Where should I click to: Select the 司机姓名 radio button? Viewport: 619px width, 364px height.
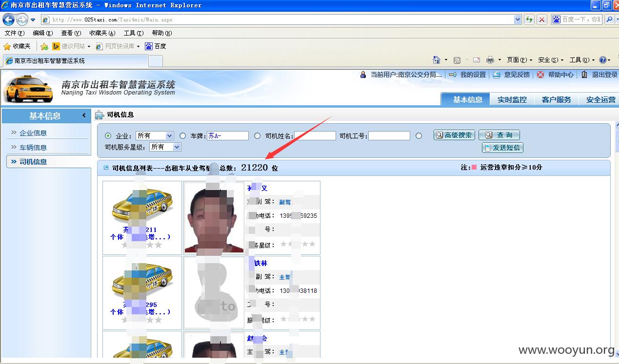point(258,136)
